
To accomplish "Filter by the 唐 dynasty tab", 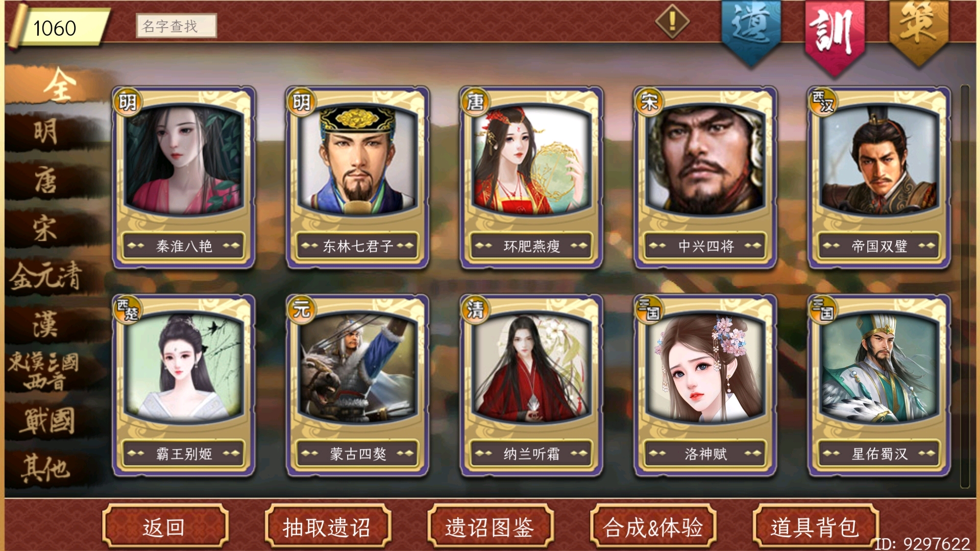I will tap(46, 180).
